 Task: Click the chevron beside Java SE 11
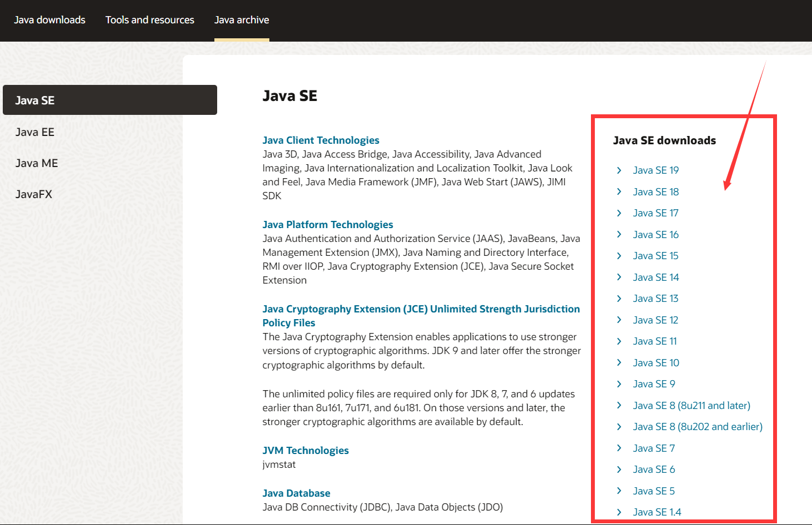point(619,341)
